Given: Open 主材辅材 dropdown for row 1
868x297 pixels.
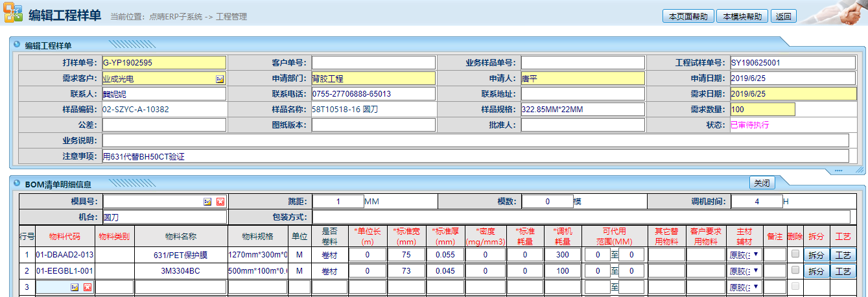Looking at the screenshot, I should click(x=744, y=254).
